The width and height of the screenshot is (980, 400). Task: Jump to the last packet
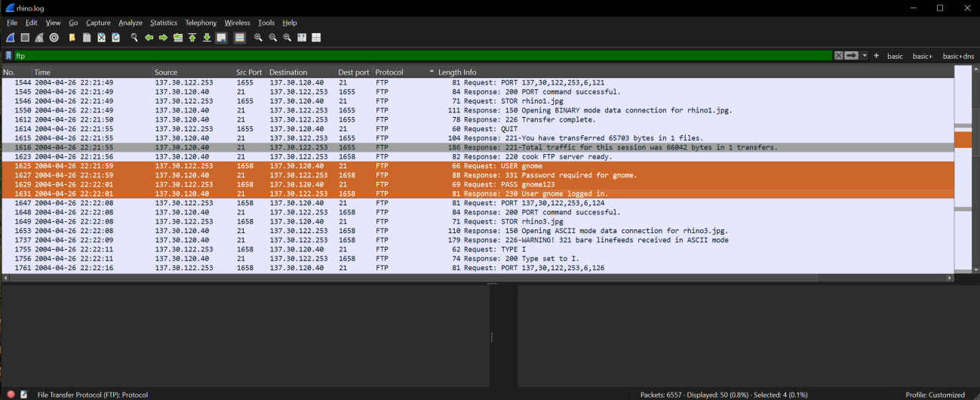click(x=207, y=37)
